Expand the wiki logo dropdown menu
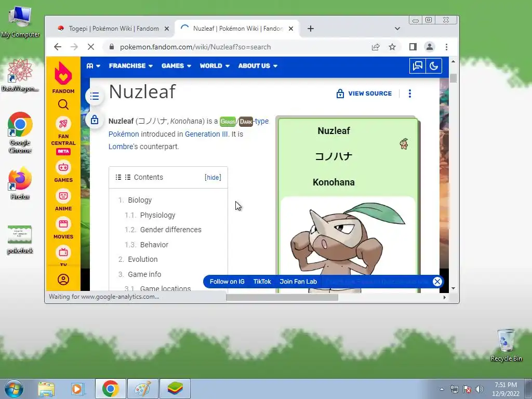The height and width of the screenshot is (399, 532). pyautogui.click(x=93, y=66)
